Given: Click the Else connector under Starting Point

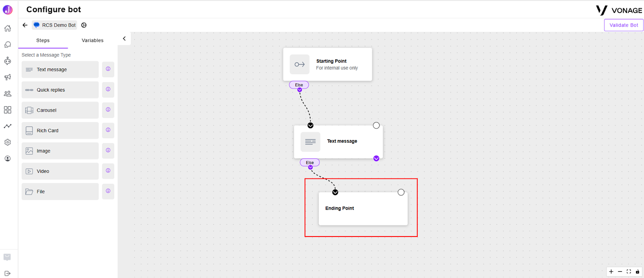Looking at the screenshot, I should (x=299, y=85).
